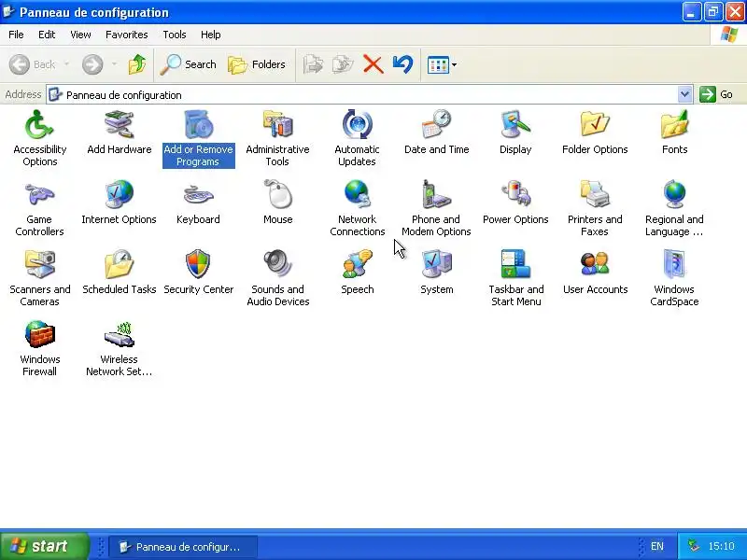Toggle the Folders pane button
Image resolution: width=747 pixels, height=560 pixels.
click(257, 64)
